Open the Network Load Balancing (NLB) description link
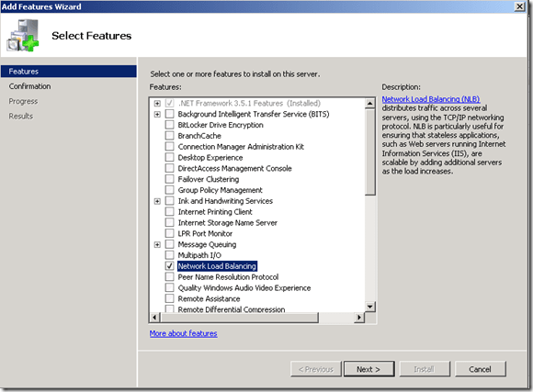 431,99
